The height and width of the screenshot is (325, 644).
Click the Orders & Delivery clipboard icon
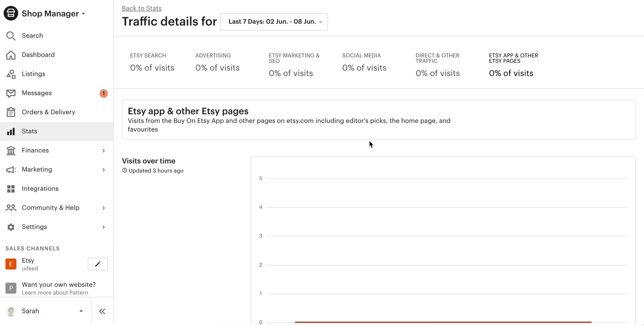point(11,112)
